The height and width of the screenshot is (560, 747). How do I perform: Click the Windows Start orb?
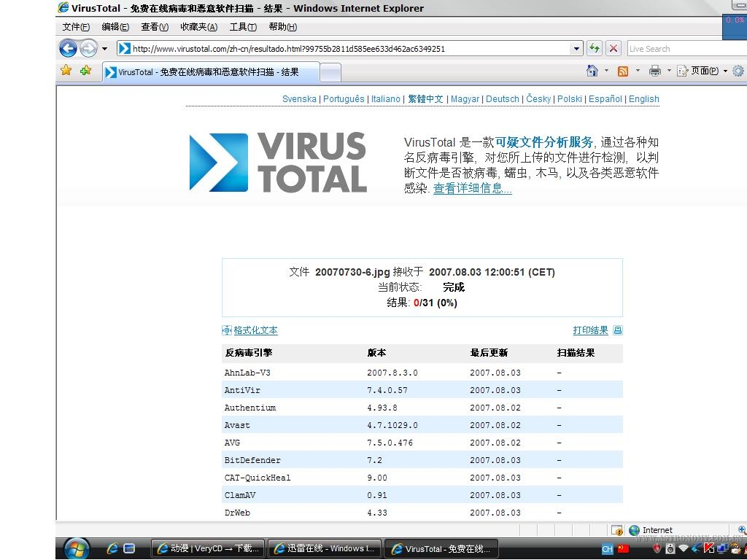click(x=77, y=549)
